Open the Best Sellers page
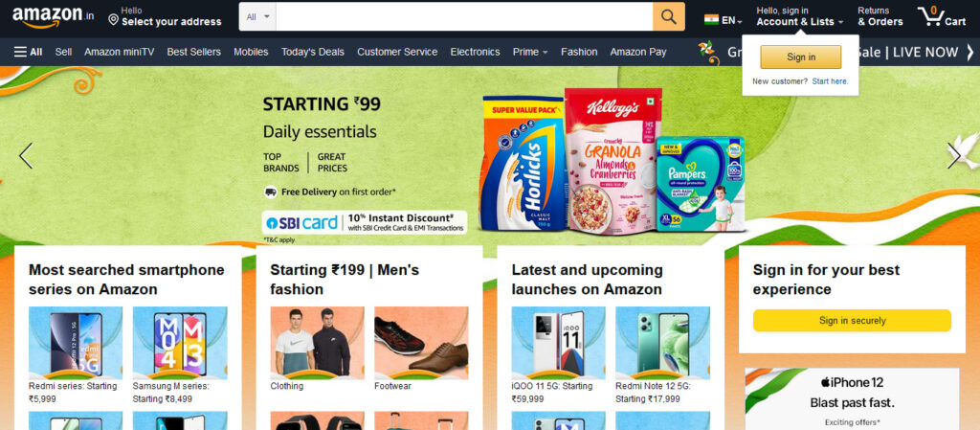This screenshot has height=430, width=980. [193, 52]
